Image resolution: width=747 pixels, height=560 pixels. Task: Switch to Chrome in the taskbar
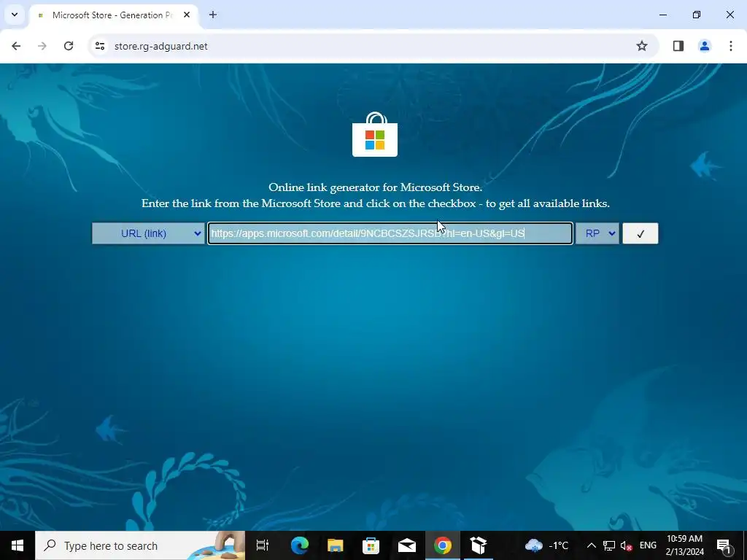(443, 545)
